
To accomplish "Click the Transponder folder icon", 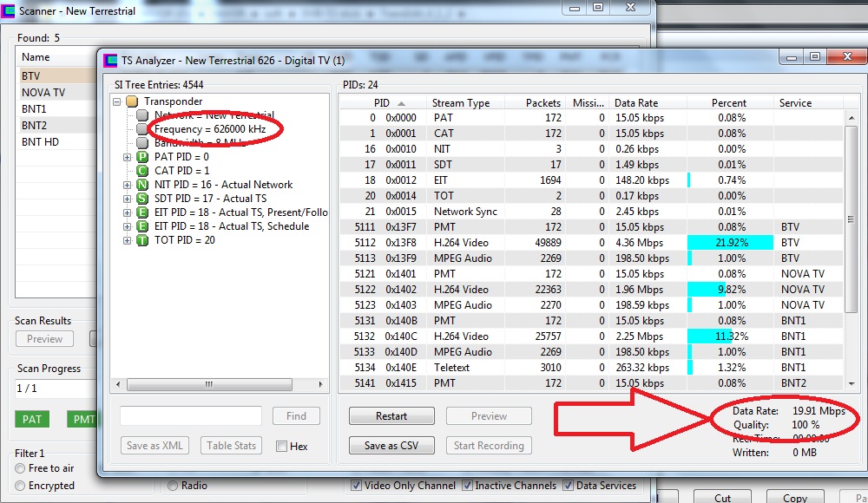I will pos(132,101).
